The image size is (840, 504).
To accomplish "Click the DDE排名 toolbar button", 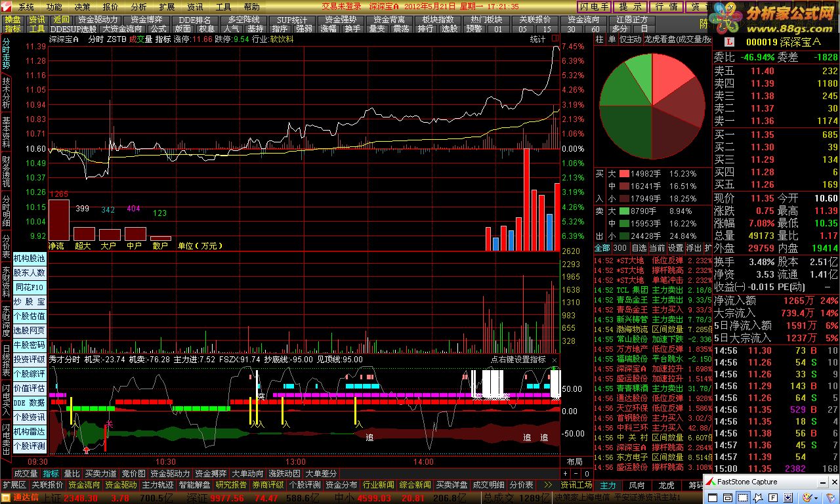I will point(195,20).
